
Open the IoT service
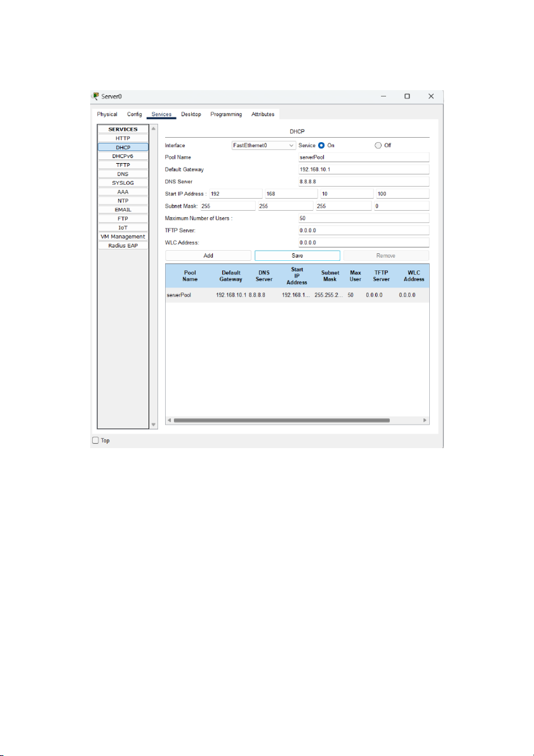pos(123,228)
